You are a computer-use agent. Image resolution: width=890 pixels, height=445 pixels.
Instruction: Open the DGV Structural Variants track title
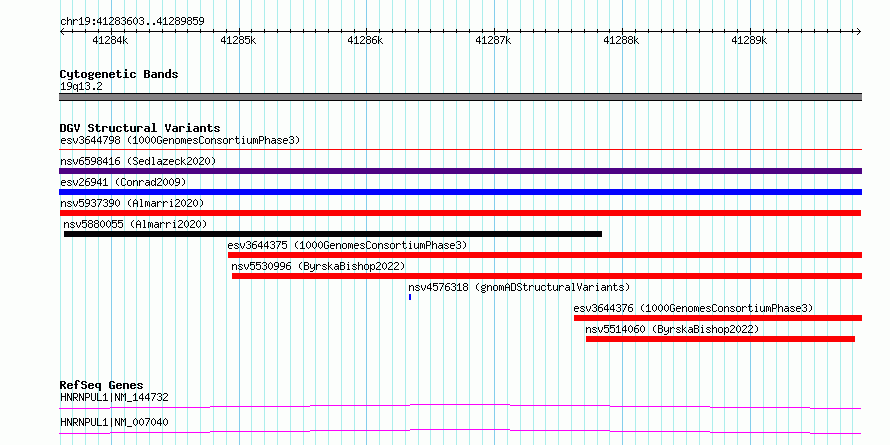pos(140,128)
